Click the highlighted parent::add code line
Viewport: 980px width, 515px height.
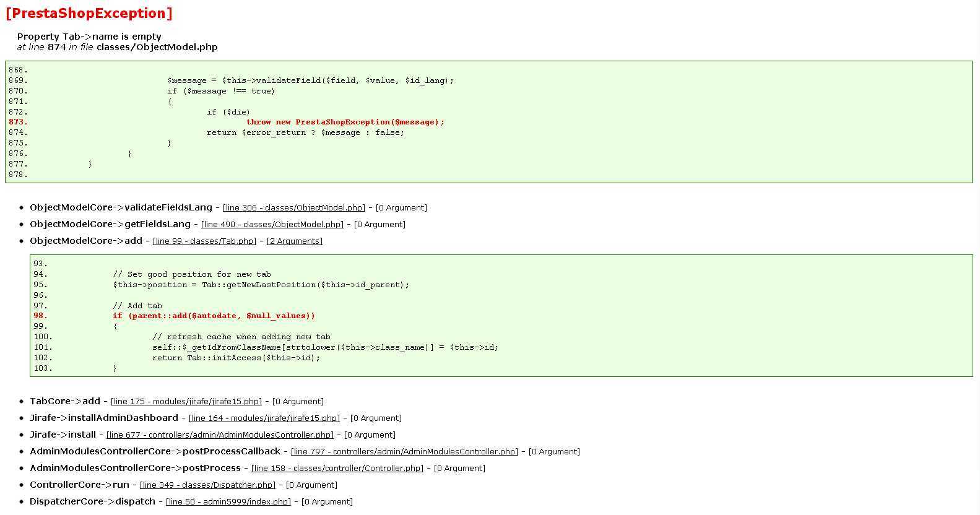pyautogui.click(x=214, y=316)
